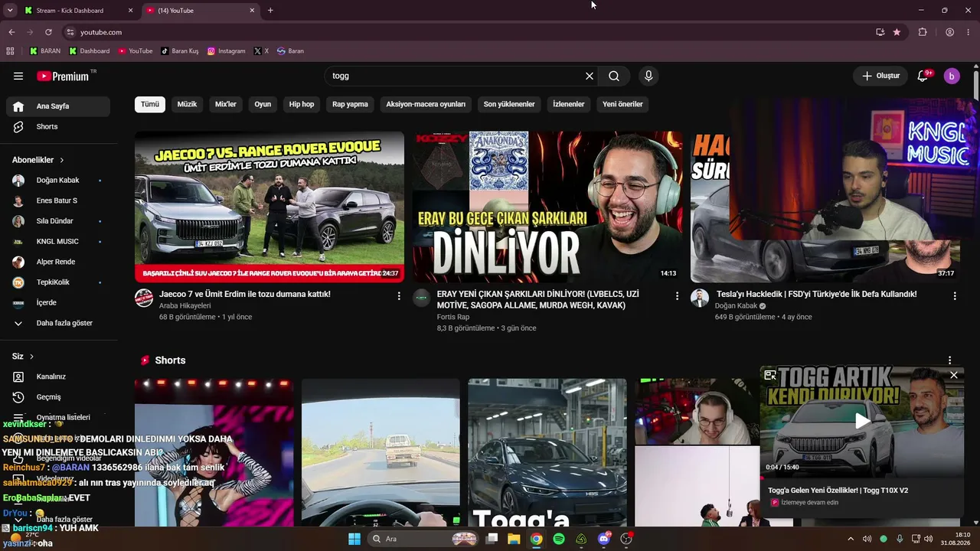This screenshot has height=551, width=980.
Task: Expand subscriptions with Daha fazla göster
Action: (x=58, y=323)
